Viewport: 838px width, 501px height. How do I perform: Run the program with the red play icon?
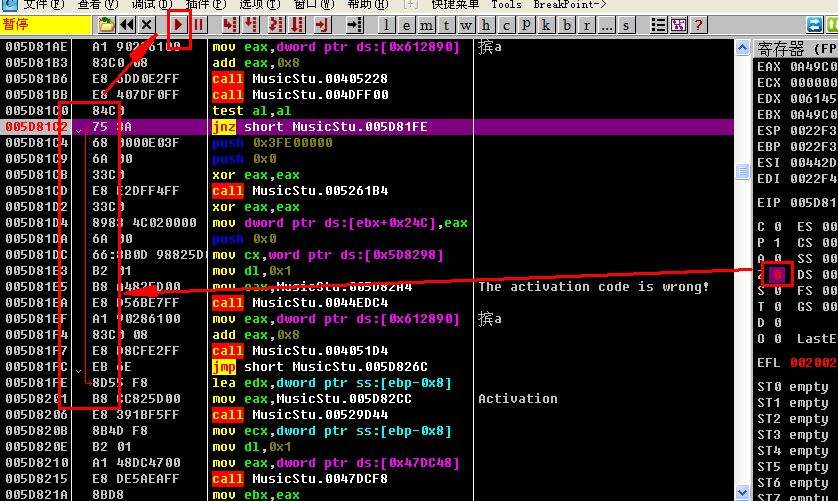click(179, 25)
